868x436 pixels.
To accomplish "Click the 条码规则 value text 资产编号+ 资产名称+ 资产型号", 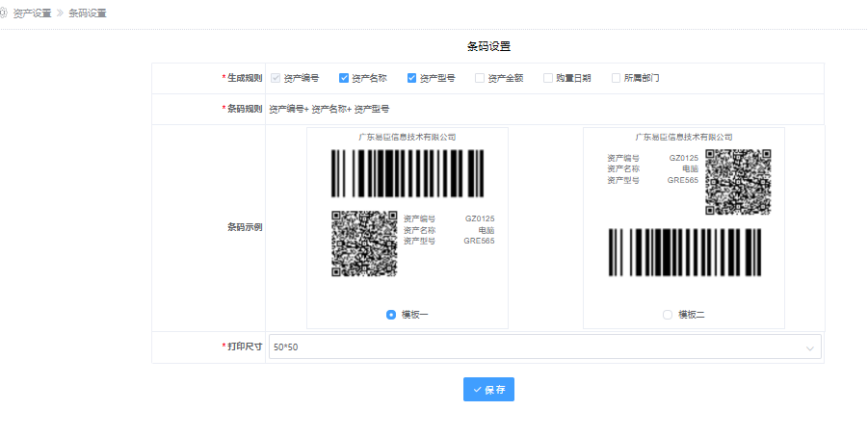I will click(x=329, y=109).
